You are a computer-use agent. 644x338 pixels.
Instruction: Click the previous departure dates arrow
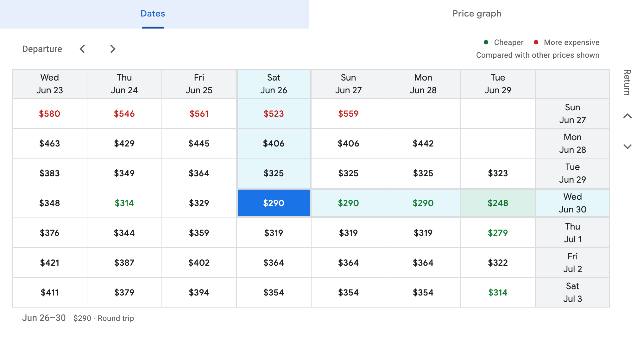(x=82, y=49)
